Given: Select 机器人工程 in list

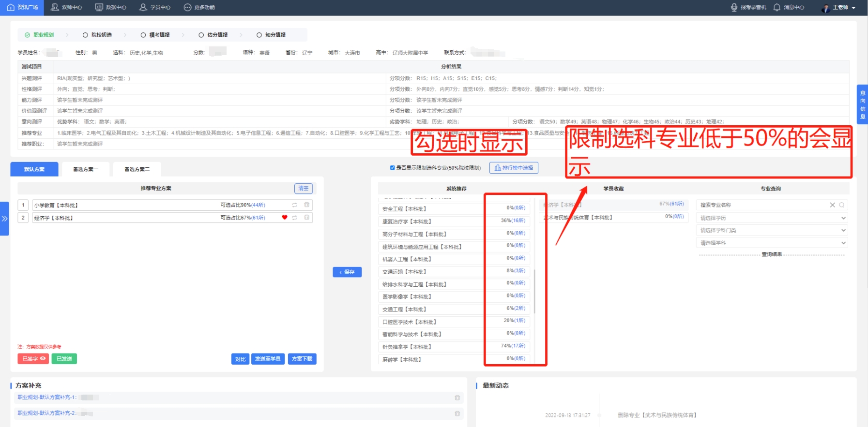Looking at the screenshot, I should [454, 259].
